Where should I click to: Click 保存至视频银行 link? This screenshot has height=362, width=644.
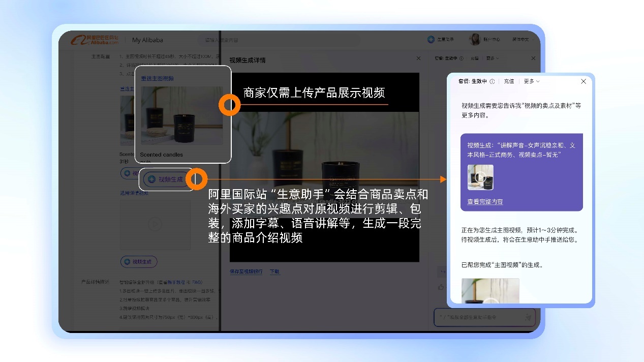(246, 271)
